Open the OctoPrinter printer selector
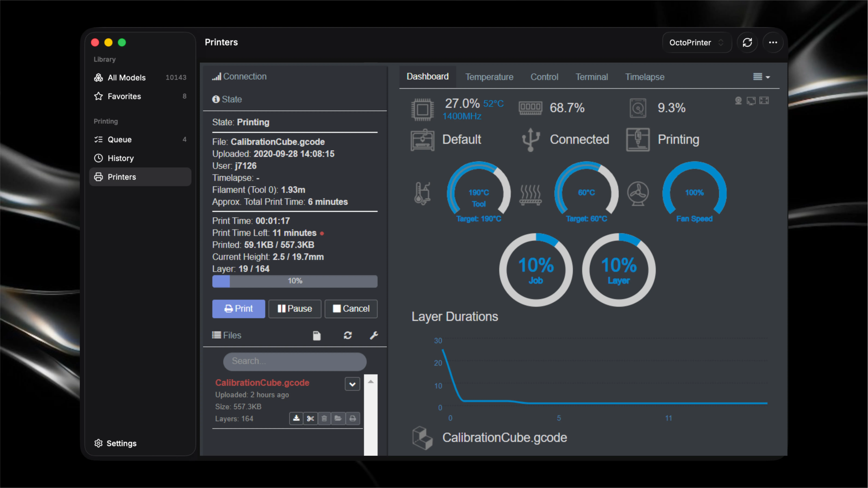This screenshot has height=488, width=868. click(696, 42)
